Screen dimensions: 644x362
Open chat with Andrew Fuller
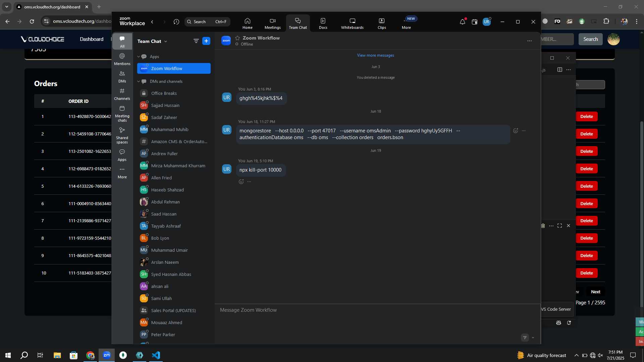point(174,154)
